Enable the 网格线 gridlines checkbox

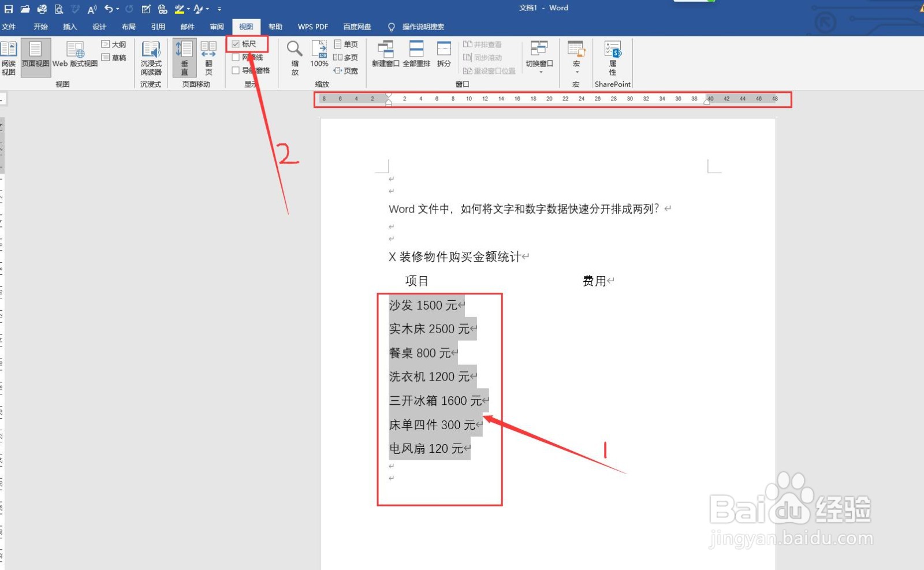click(x=236, y=57)
